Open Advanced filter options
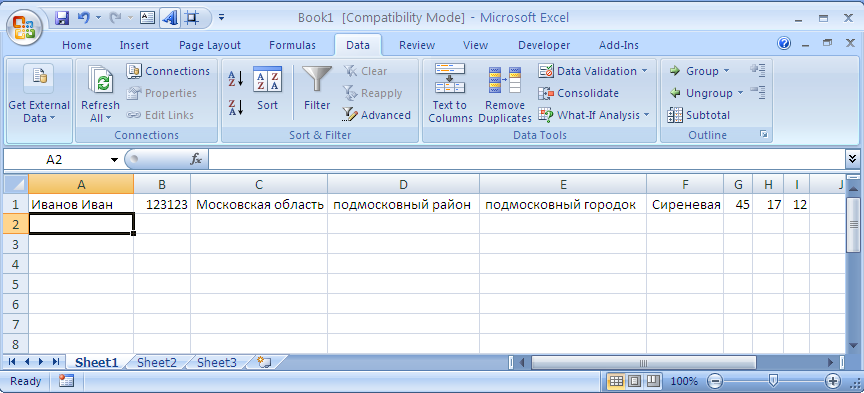 click(376, 115)
